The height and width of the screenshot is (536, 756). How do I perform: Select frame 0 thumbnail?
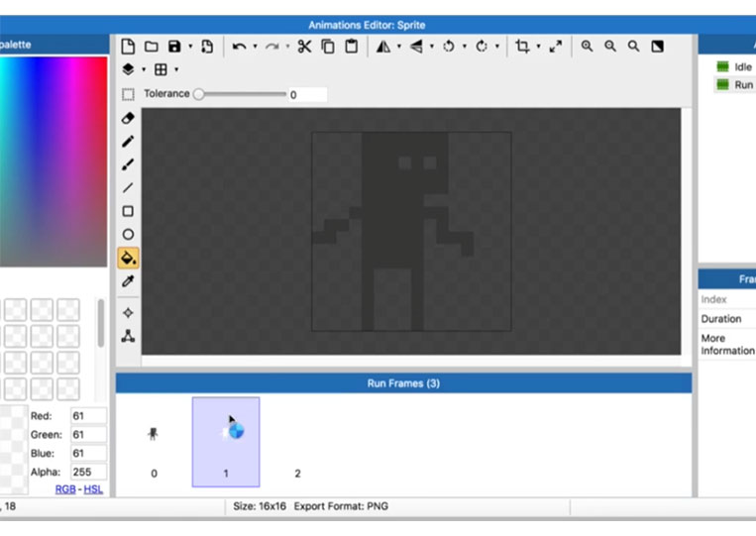pyautogui.click(x=154, y=442)
